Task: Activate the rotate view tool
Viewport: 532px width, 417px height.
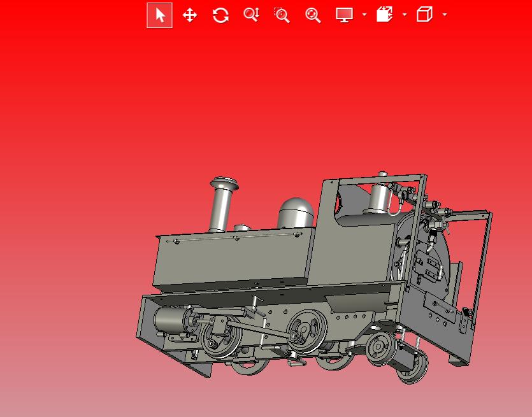Action: [220, 15]
